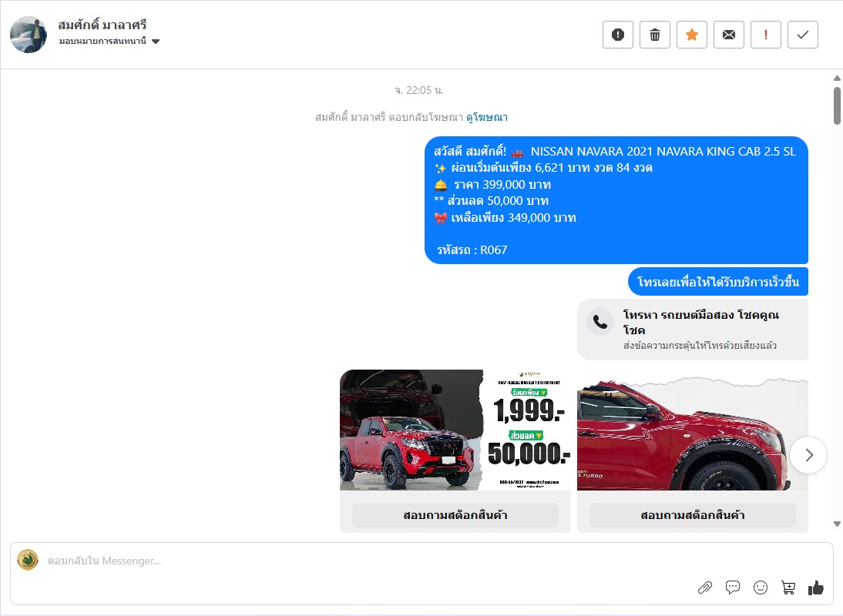Viewport: 843px width, 616px height.
Task: Click สอบถามสต็อกสินค้า under first card
Action: pos(455,515)
